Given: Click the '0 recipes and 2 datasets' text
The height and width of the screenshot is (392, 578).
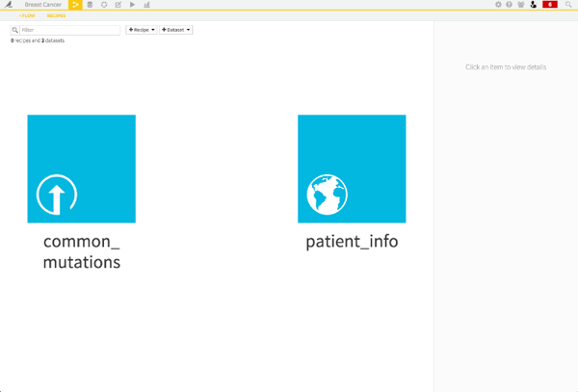Looking at the screenshot, I should point(38,40).
